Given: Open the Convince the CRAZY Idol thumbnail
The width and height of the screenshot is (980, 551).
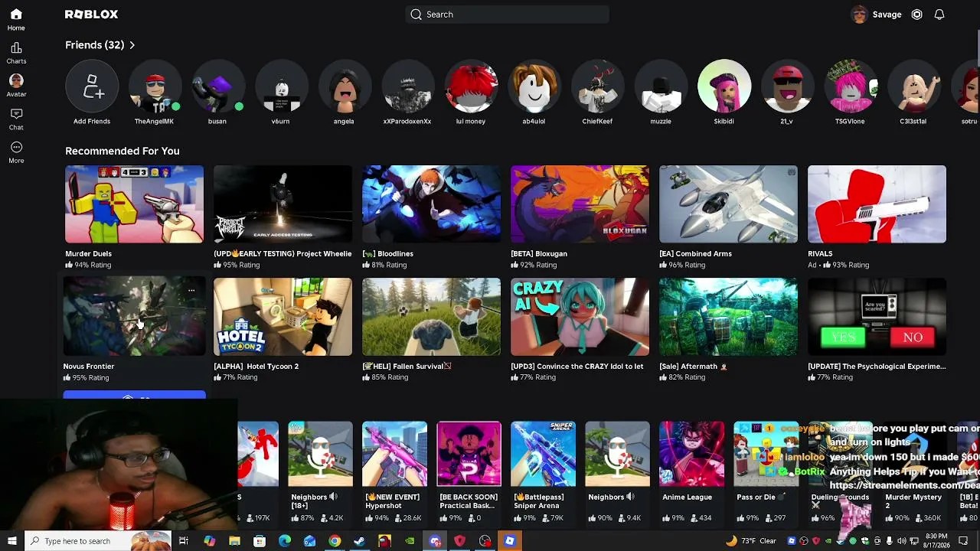Looking at the screenshot, I should tap(580, 317).
